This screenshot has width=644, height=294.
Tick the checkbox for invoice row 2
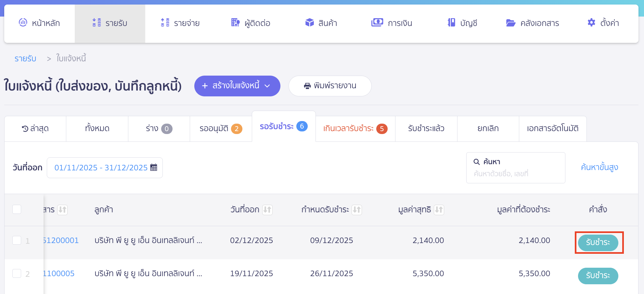tap(17, 274)
